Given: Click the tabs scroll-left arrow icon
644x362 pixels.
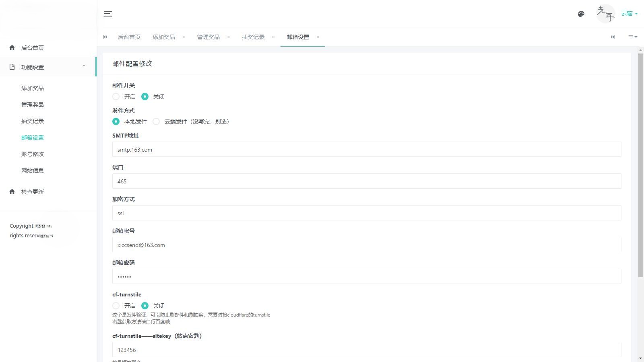Looking at the screenshot, I should tap(105, 37).
